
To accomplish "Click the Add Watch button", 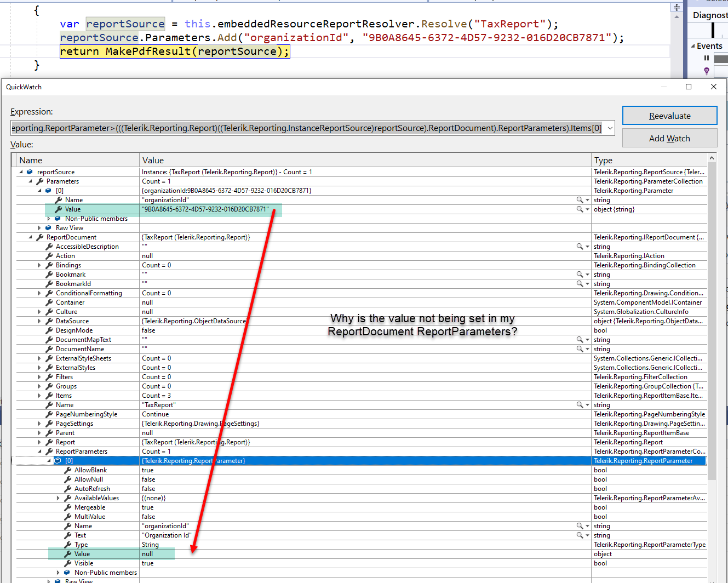I will click(x=669, y=138).
